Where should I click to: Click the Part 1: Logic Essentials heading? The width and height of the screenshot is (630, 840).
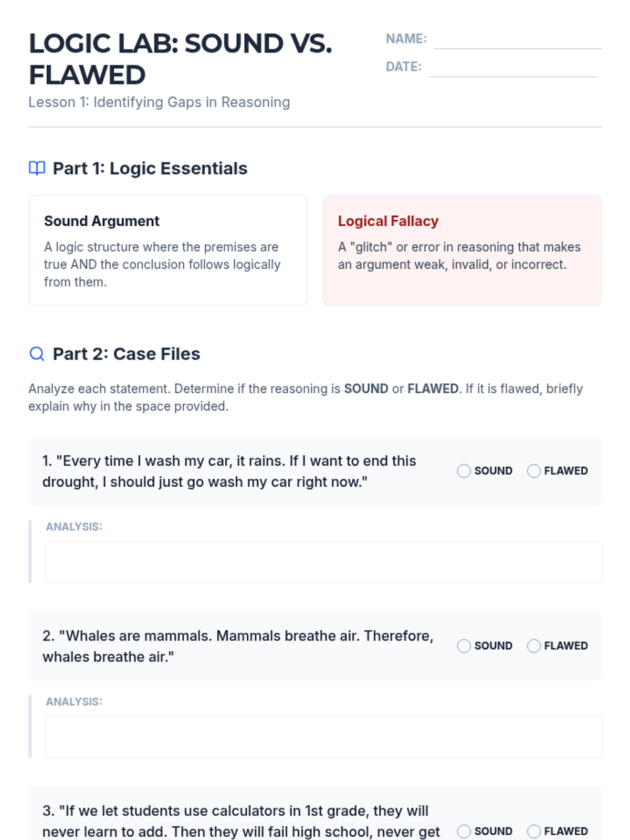pos(150,169)
